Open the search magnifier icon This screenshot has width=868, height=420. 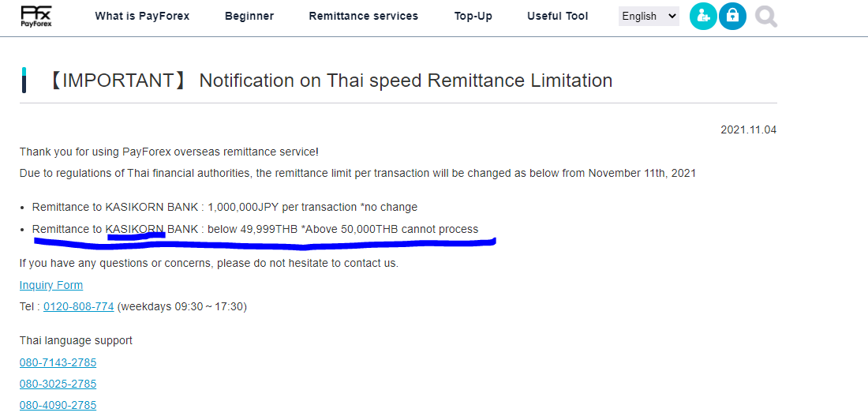pyautogui.click(x=766, y=17)
